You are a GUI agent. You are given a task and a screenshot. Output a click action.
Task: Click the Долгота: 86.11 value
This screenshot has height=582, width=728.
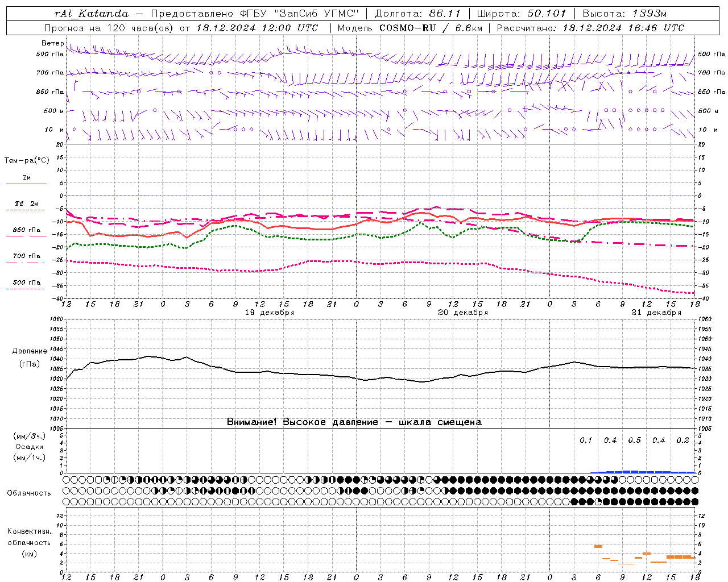(417, 14)
